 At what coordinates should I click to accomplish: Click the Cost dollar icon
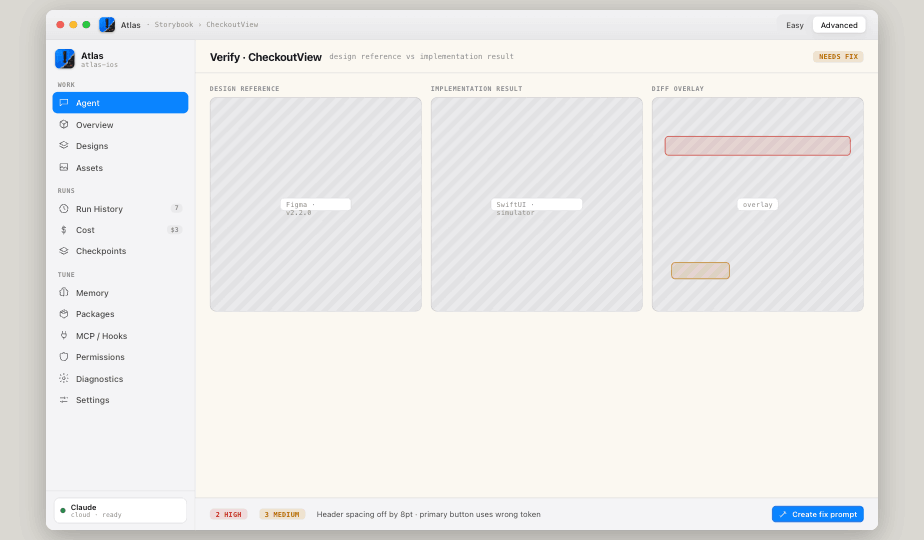pos(64,230)
